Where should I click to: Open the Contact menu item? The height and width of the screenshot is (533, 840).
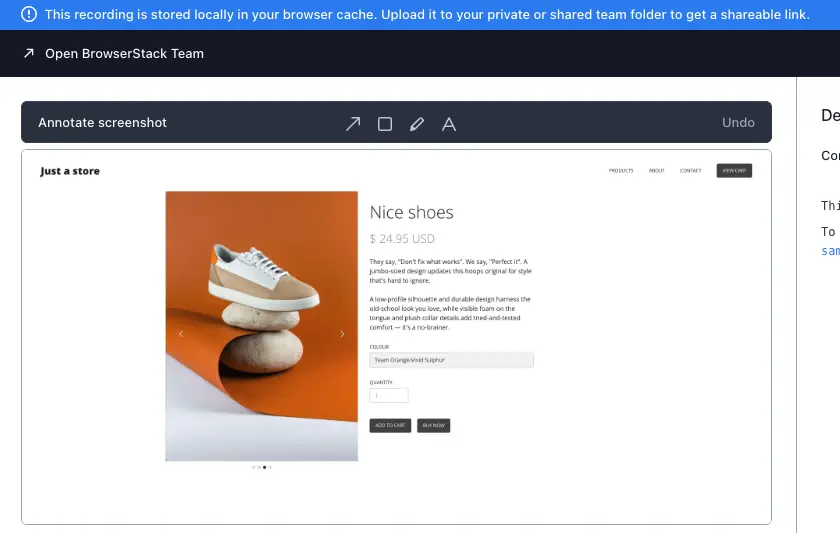pyautogui.click(x=690, y=171)
